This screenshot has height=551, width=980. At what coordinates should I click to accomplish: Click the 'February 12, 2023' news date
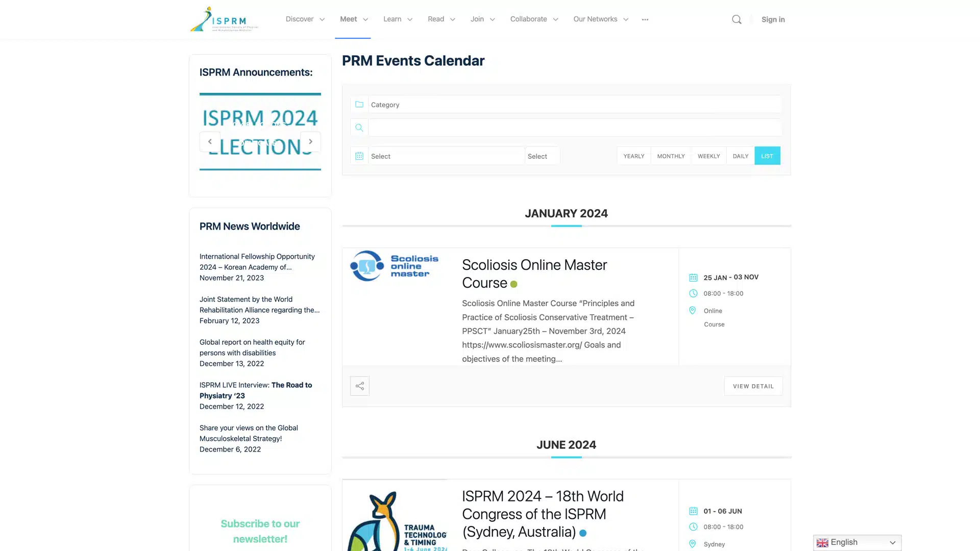pos(230,321)
